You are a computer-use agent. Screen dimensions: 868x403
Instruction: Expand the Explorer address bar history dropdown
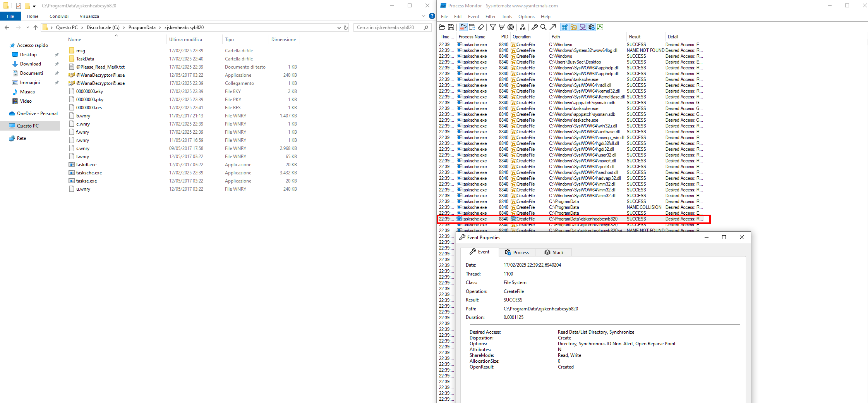339,28
